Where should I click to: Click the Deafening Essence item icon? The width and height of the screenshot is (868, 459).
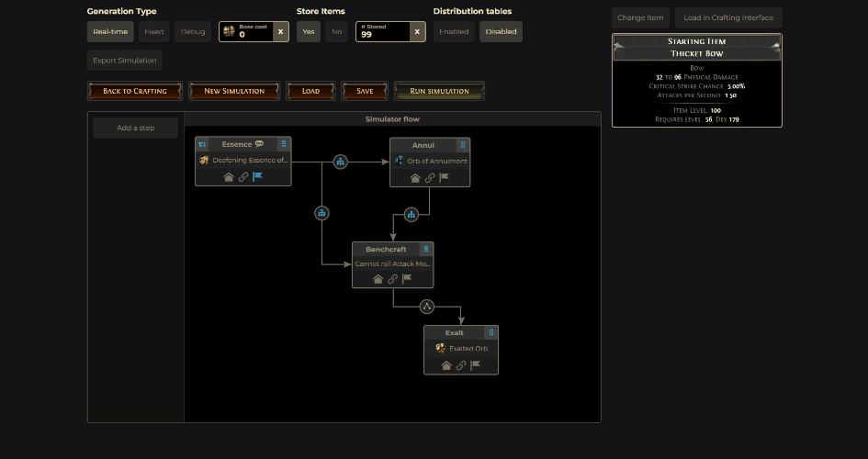point(204,161)
